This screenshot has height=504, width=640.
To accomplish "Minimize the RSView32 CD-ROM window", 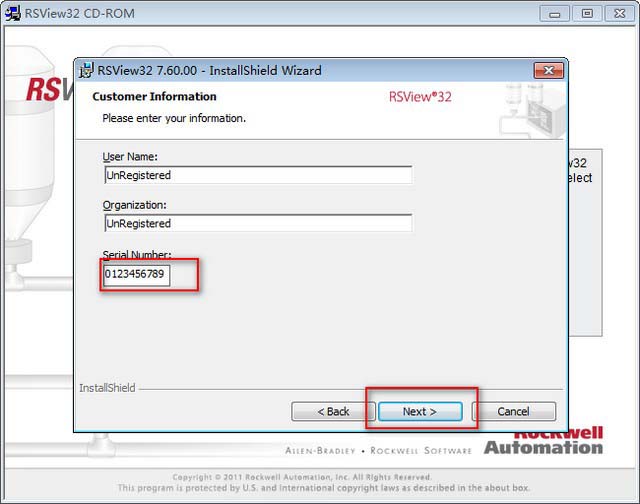I will point(554,14).
